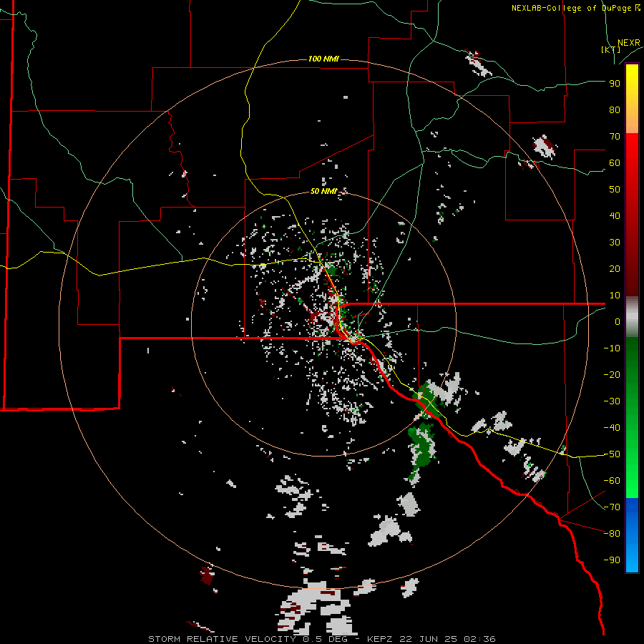Viewport: 644px width, 644px height.
Task: Click the gray zero-velocity segment of color bar
Action: (632, 317)
